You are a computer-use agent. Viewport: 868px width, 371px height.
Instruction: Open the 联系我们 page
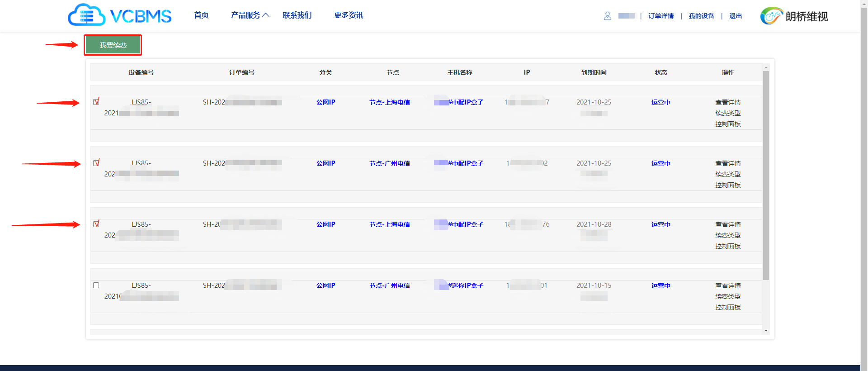click(297, 15)
